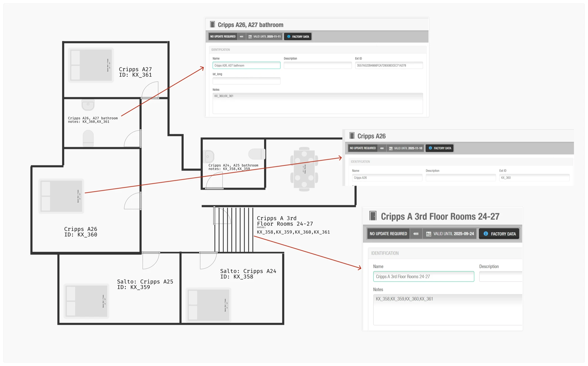Collapse the IDENTIFICATION section in the bathroom panel
The height and width of the screenshot is (366, 588).
click(x=221, y=50)
